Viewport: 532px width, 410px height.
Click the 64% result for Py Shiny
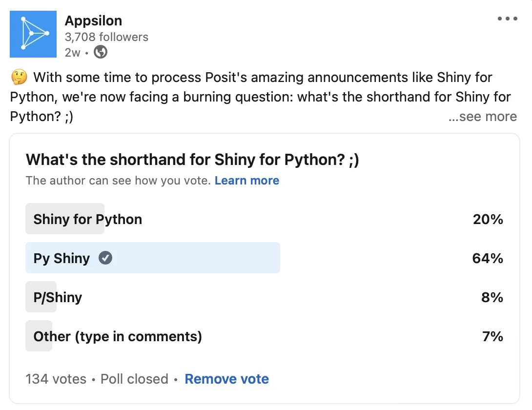click(x=488, y=258)
